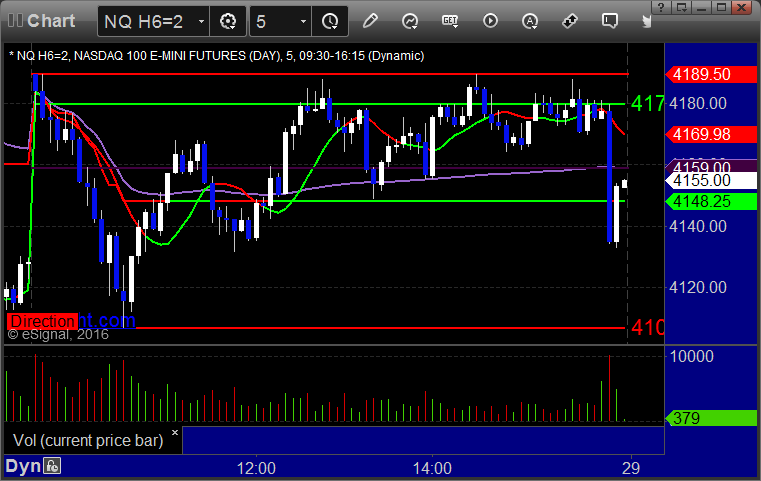Click the GET tools icon
The width and height of the screenshot is (761, 481).
coord(450,21)
